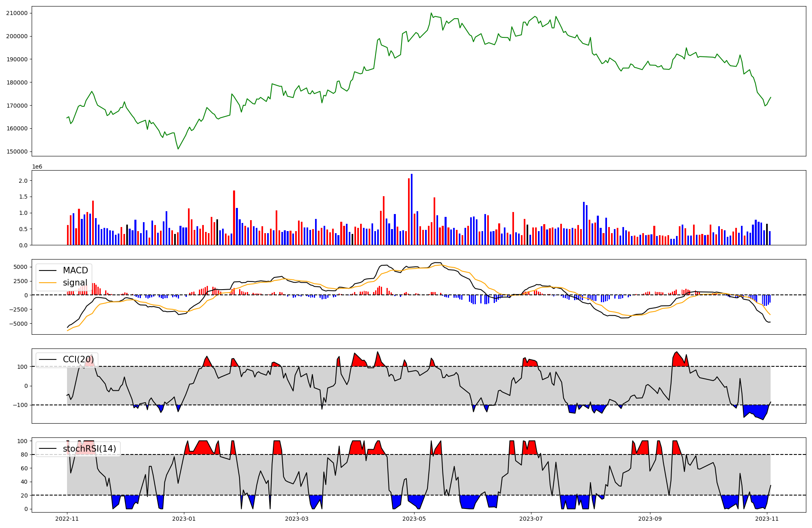
Task: Click the orange signal legend line
Action: click(x=47, y=283)
